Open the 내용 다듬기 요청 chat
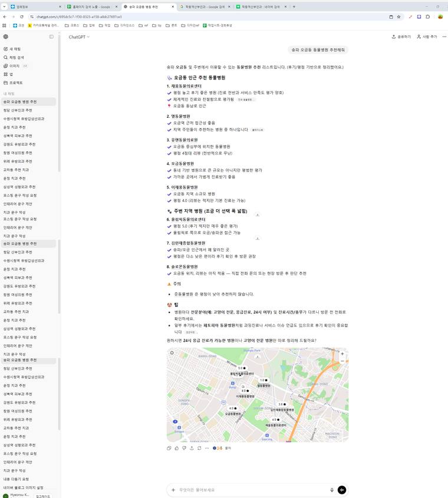Image resolution: width=448 pixels, height=498 pixels. pyautogui.click(x=16, y=479)
